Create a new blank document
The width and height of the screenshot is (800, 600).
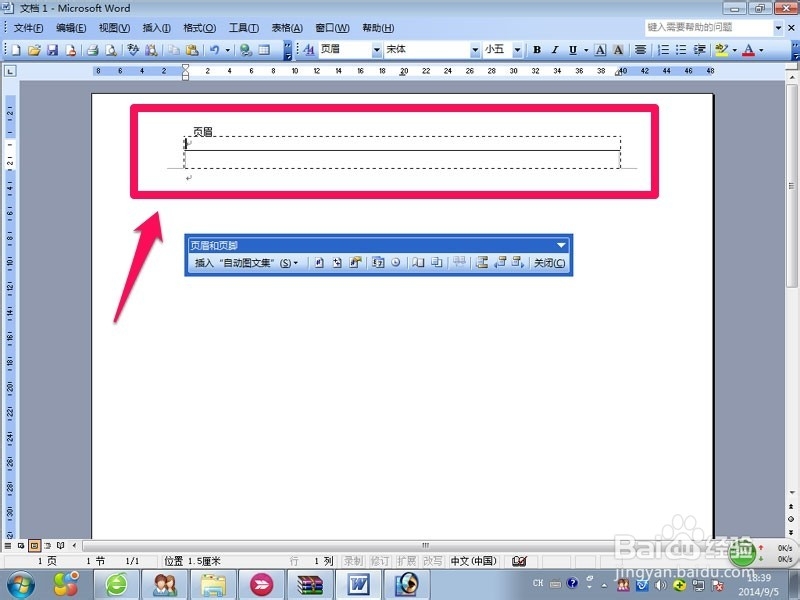[16, 50]
